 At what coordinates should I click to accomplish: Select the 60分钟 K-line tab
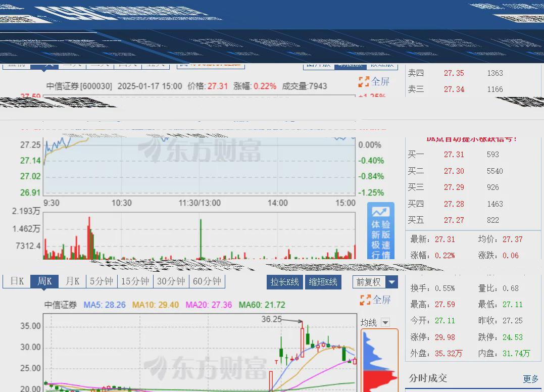point(207,281)
